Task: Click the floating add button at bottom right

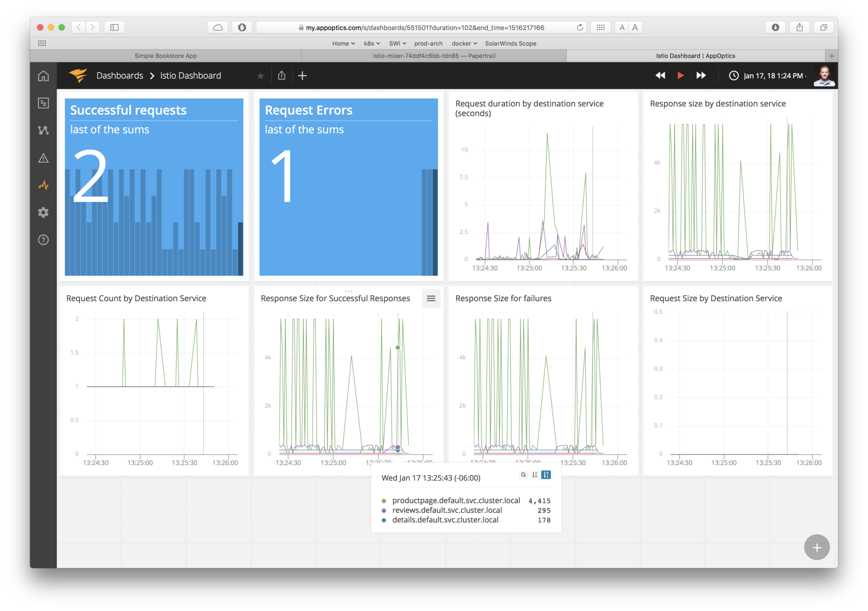Action: pos(816,547)
